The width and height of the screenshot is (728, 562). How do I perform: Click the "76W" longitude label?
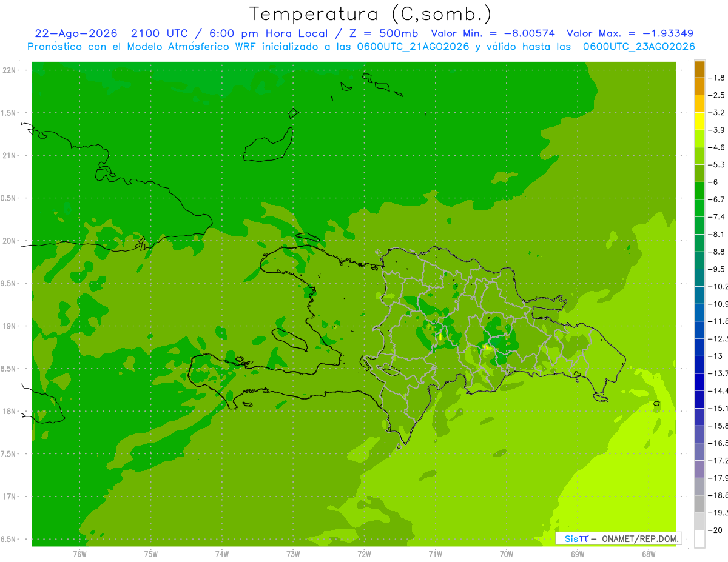(x=79, y=554)
